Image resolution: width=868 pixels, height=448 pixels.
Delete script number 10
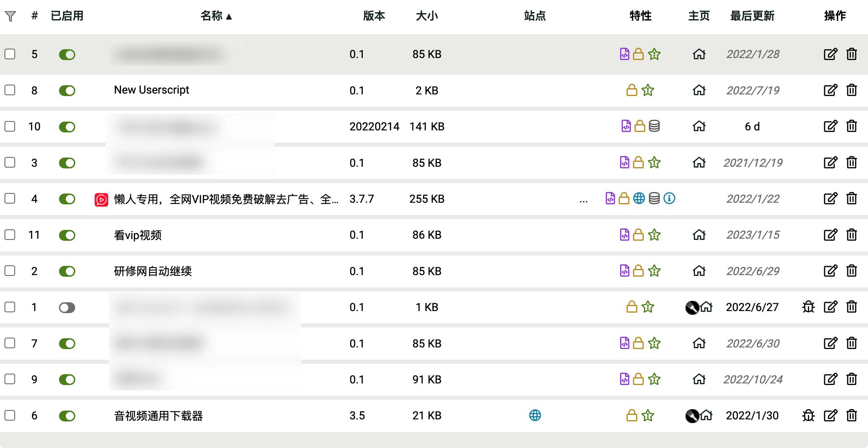click(852, 126)
